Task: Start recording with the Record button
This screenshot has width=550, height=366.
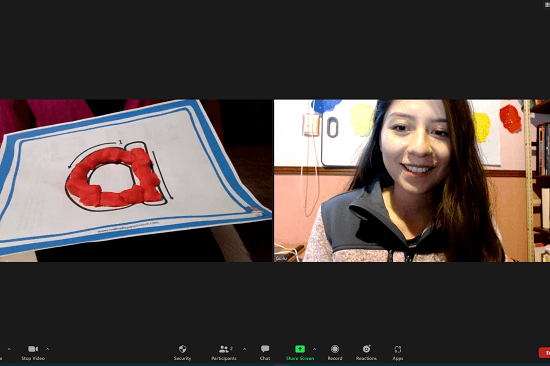Action: tap(335, 352)
